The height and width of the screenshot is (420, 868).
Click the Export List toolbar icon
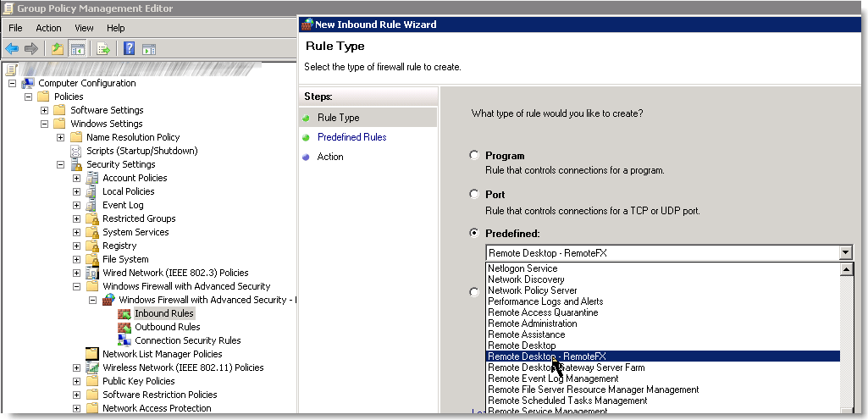(x=103, y=49)
